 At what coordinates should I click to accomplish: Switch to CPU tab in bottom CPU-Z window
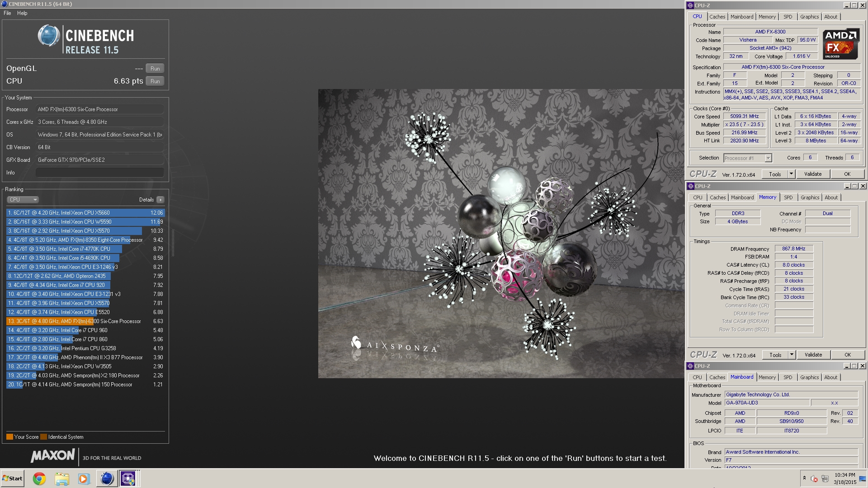(x=698, y=377)
